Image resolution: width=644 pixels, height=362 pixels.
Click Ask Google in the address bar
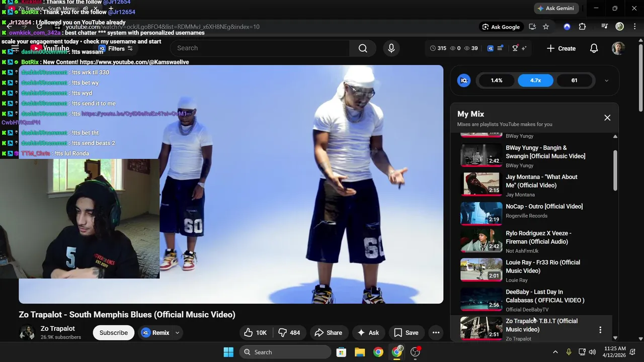(x=501, y=27)
